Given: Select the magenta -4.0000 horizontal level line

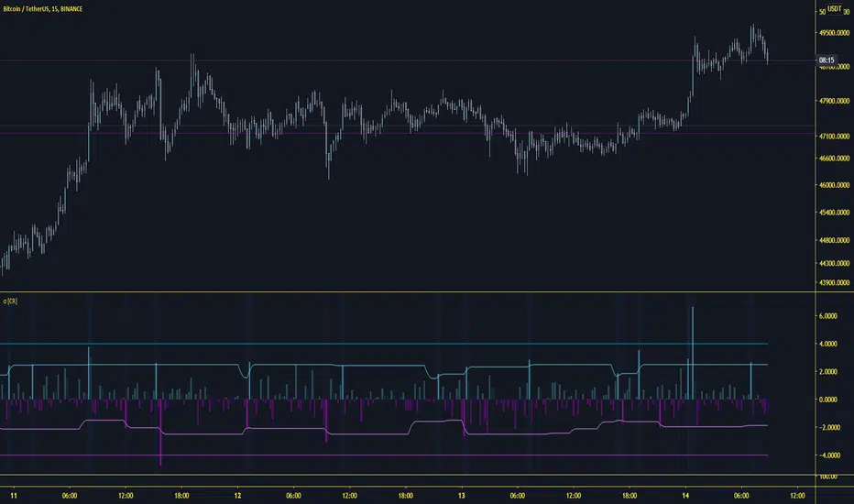Looking at the screenshot, I should coord(384,455).
